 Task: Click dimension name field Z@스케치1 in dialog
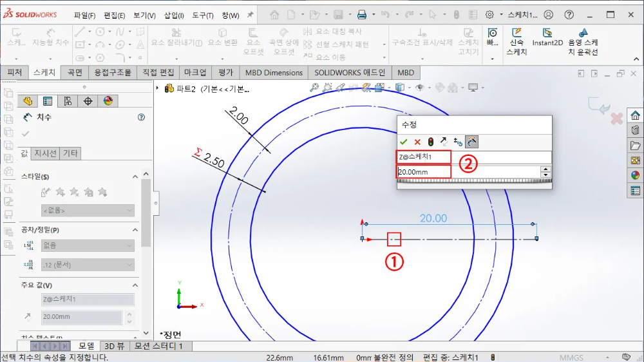(474, 157)
